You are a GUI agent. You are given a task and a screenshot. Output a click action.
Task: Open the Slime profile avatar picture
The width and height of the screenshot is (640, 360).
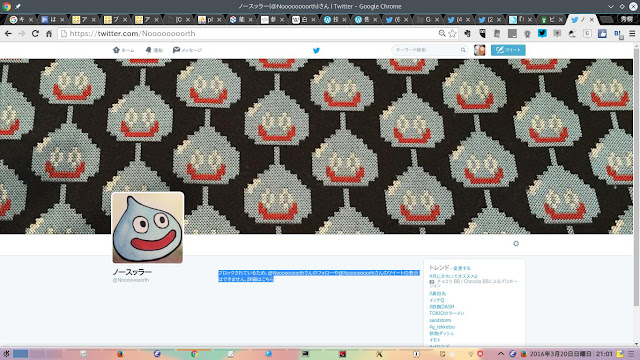148,228
